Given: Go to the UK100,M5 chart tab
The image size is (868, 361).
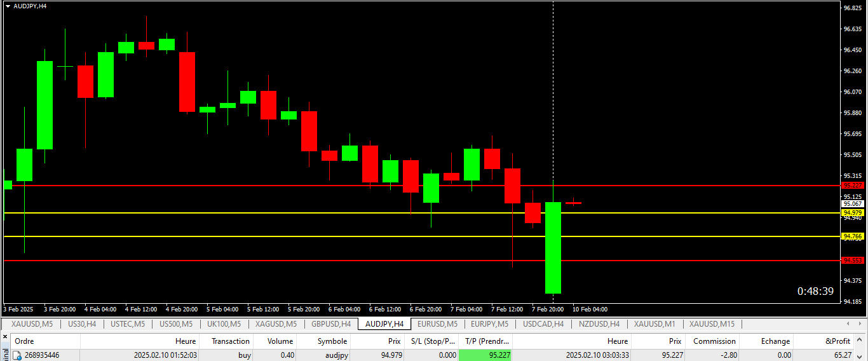Looking at the screenshot, I should point(224,324).
